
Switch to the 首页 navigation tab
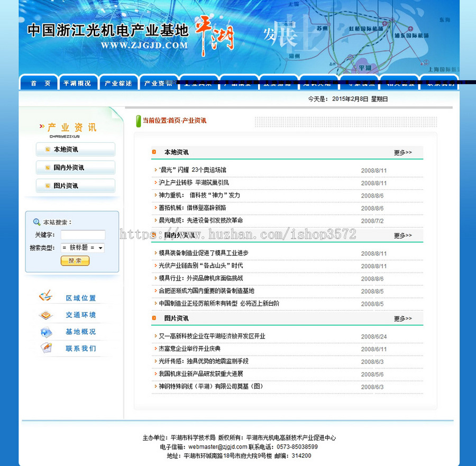(38, 83)
